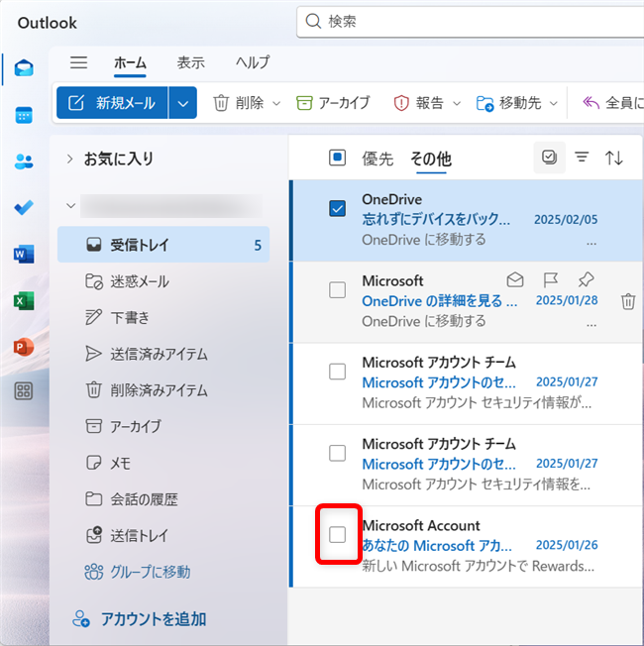644x646 pixels.
Task: Expand the 新規メール dropdown arrow
Action: coord(182,103)
